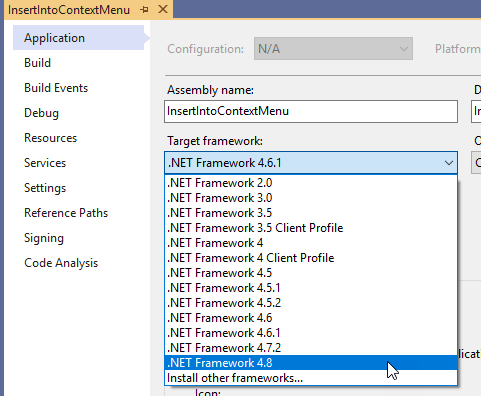Go to Resources page
Image resolution: width=481 pixels, height=396 pixels.
coord(50,138)
